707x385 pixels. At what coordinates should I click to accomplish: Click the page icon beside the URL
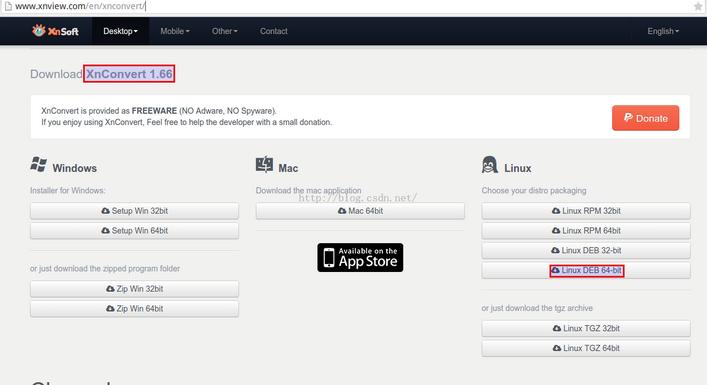(x=8, y=6)
